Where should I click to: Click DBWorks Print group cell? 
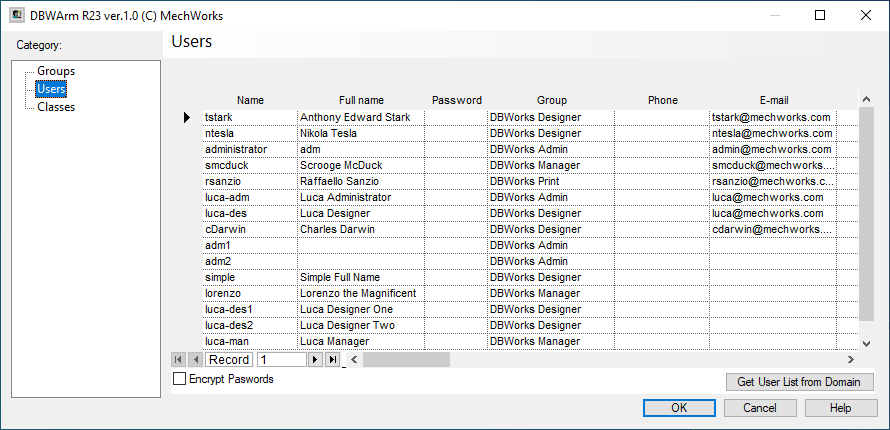[552, 182]
